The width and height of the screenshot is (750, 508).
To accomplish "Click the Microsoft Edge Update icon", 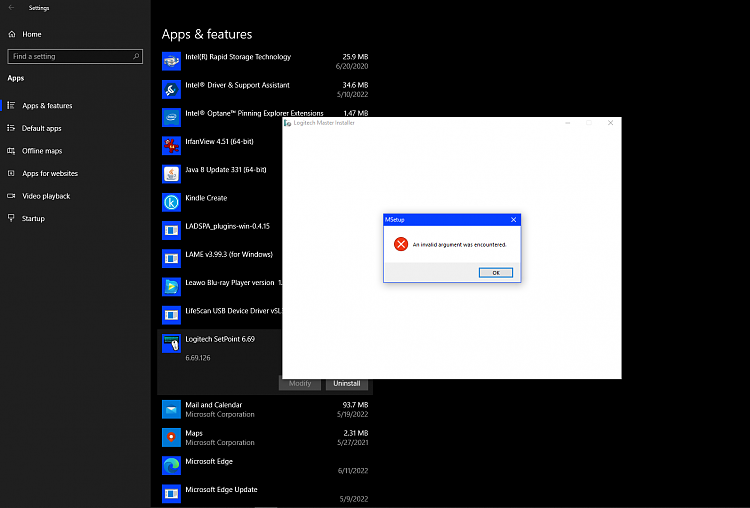I will click(x=171, y=494).
